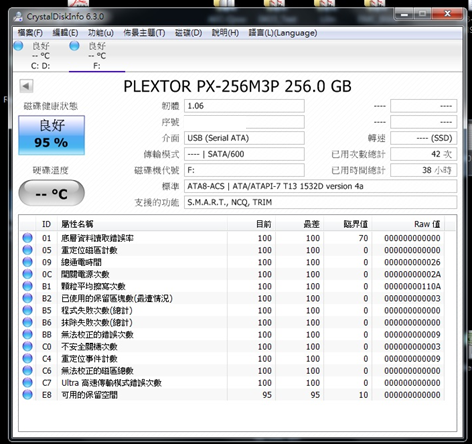Open the 檔案(F) menu
The height and width of the screenshot is (444, 472).
tap(30, 33)
